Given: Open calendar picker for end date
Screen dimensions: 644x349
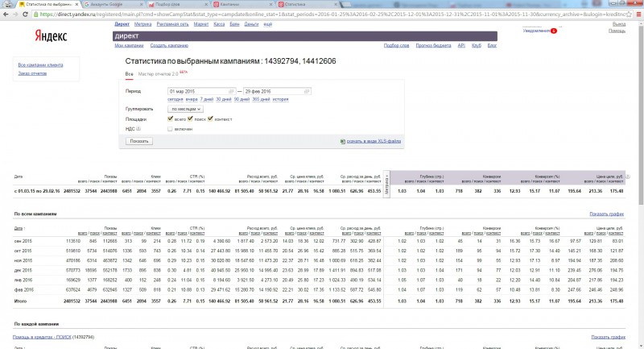Looking at the screenshot, I should coord(307,91).
